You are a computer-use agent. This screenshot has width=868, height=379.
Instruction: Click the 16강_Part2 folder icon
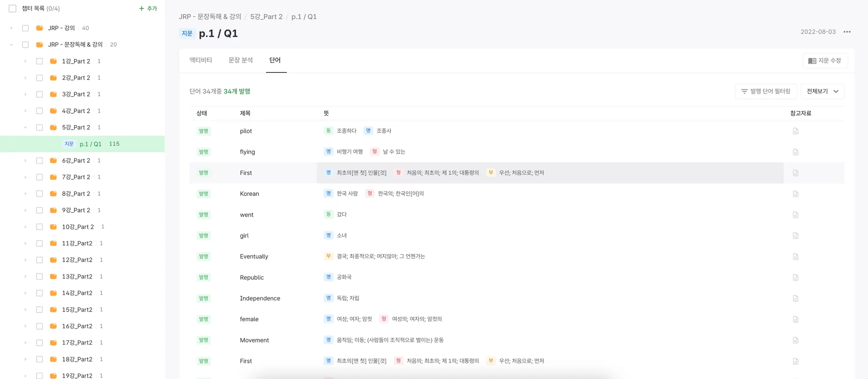pos(53,326)
